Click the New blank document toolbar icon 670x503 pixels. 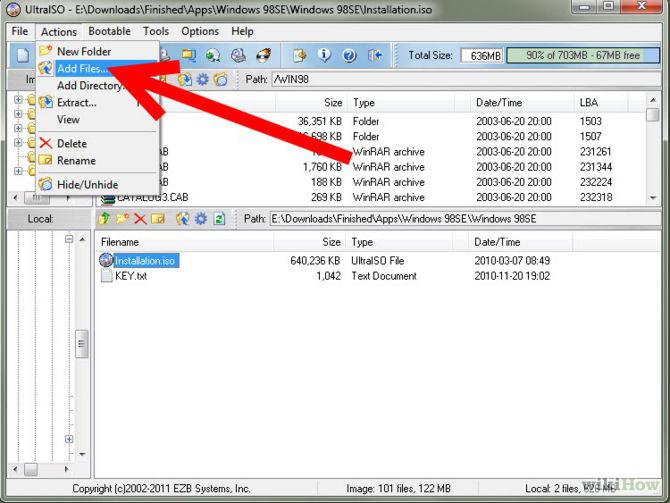(23, 55)
